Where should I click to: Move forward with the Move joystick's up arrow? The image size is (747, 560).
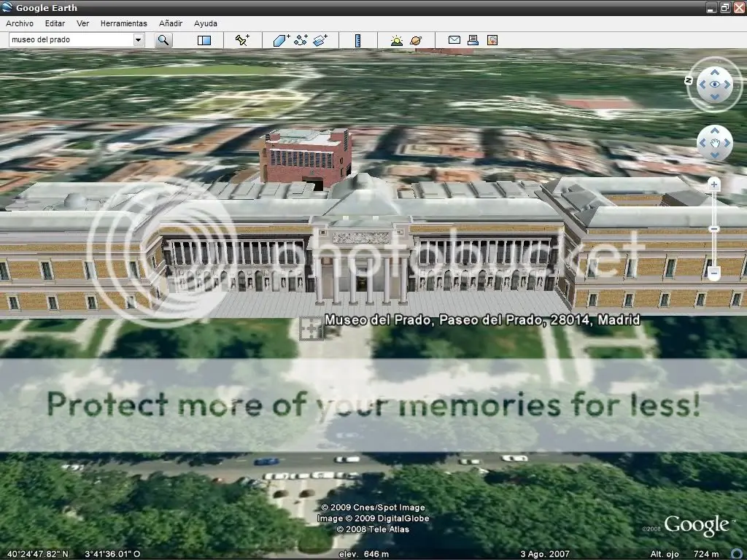point(715,131)
